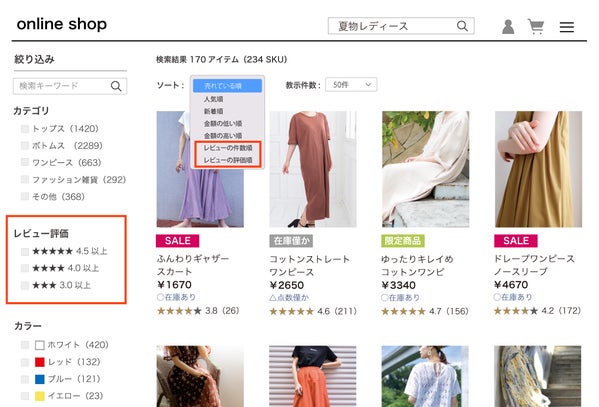Image resolution: width=599 pixels, height=407 pixels.
Task: Select the 人気順 sort option
Action: 214,99
